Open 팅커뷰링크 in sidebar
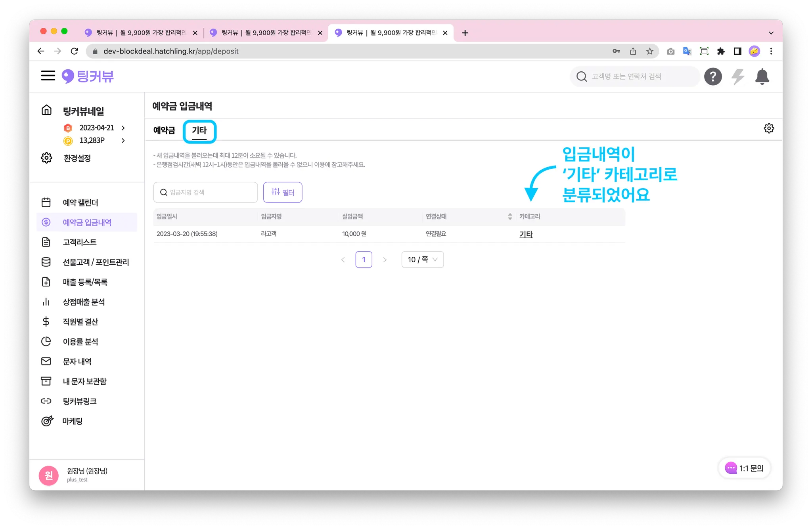The image size is (812, 529). coord(79,401)
